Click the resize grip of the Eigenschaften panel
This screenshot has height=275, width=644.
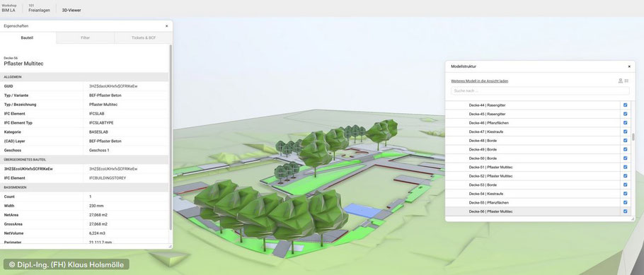(170, 246)
